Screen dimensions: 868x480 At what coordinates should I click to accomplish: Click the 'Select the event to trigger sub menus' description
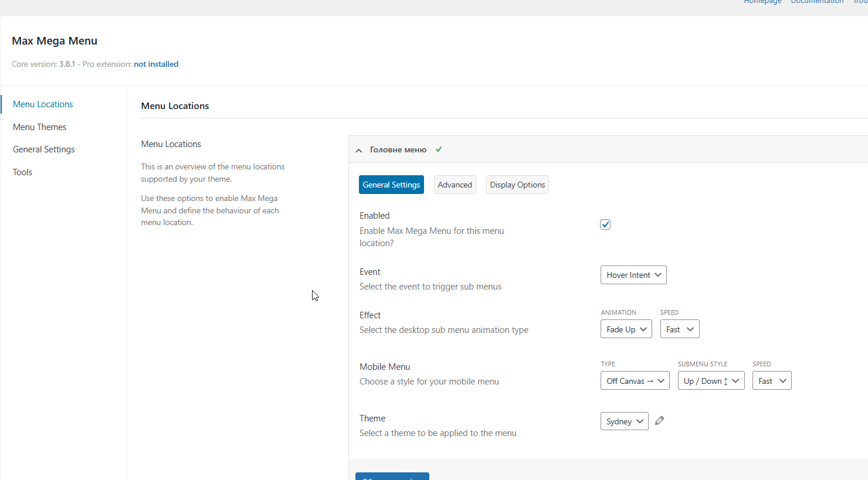pyautogui.click(x=430, y=287)
